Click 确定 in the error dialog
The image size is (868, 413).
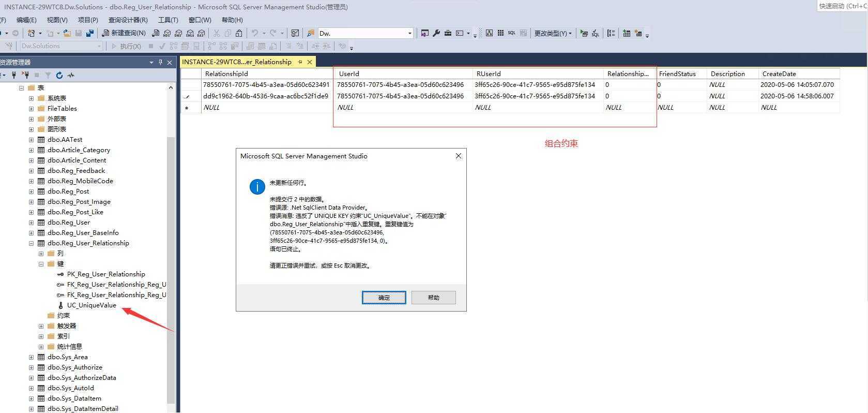coord(384,298)
